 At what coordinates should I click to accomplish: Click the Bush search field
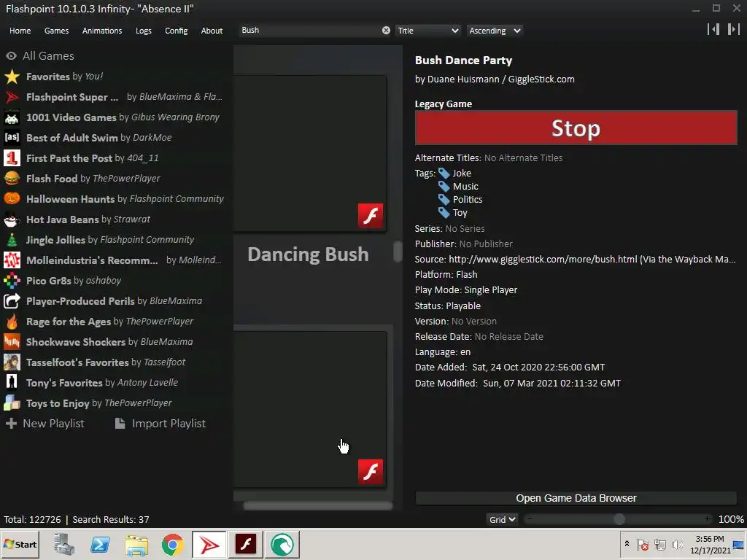[x=309, y=31]
